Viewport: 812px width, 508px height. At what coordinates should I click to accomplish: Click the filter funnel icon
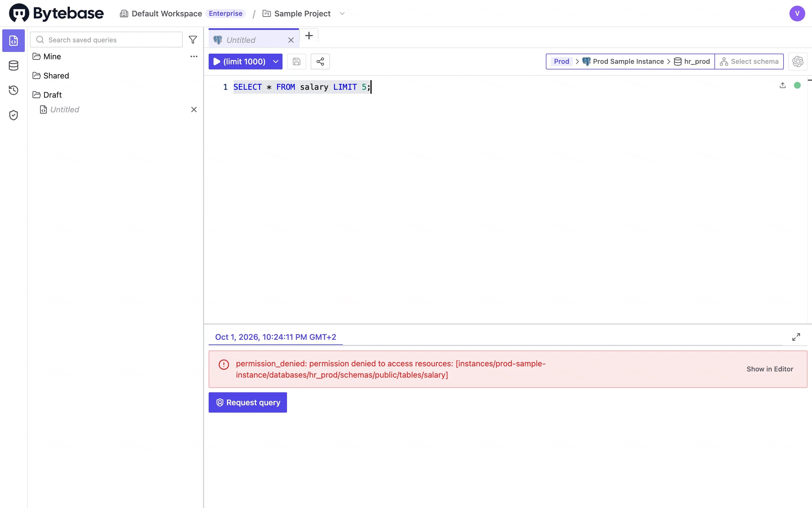[193, 40]
